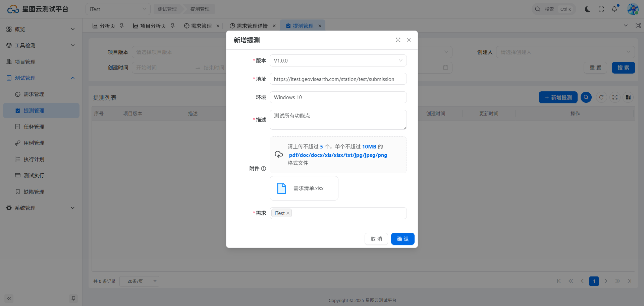
Task: Click the 确认 button
Action: tap(402, 239)
